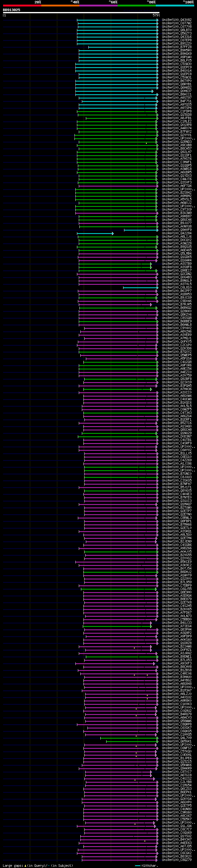Select hit label UniRef100_A4X1U2

[x=177, y=697]
